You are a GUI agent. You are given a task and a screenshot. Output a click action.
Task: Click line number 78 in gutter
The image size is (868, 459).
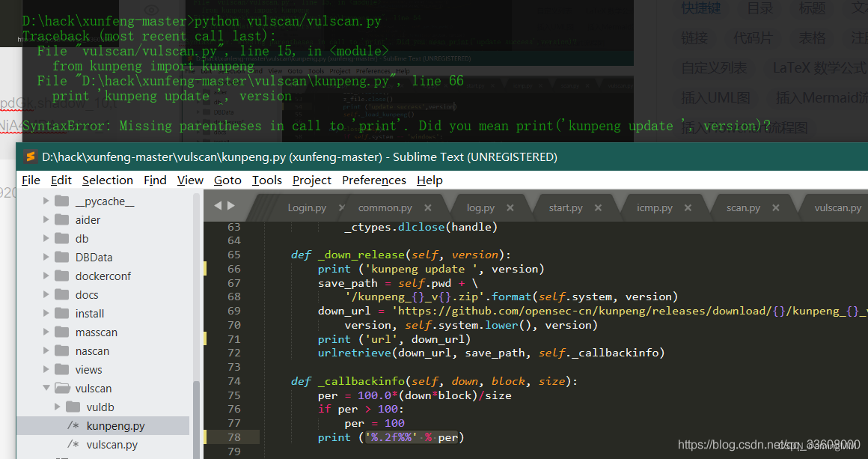pyautogui.click(x=234, y=437)
